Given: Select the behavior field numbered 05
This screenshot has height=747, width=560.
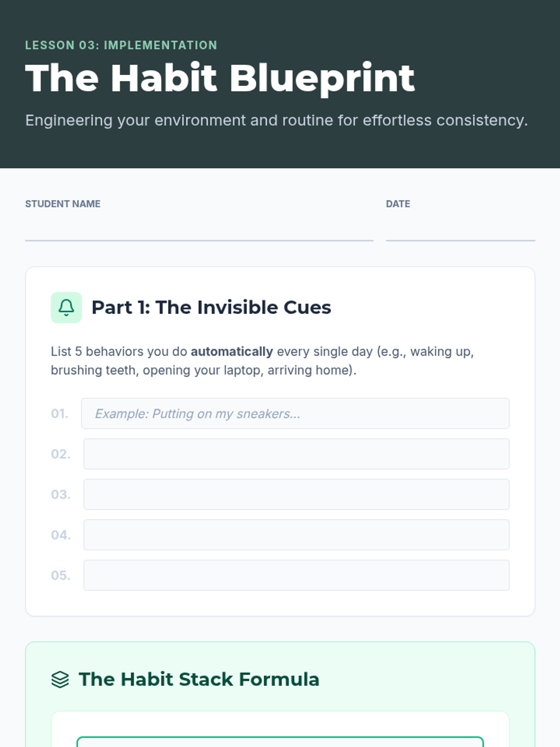Looking at the screenshot, I should click(296, 575).
